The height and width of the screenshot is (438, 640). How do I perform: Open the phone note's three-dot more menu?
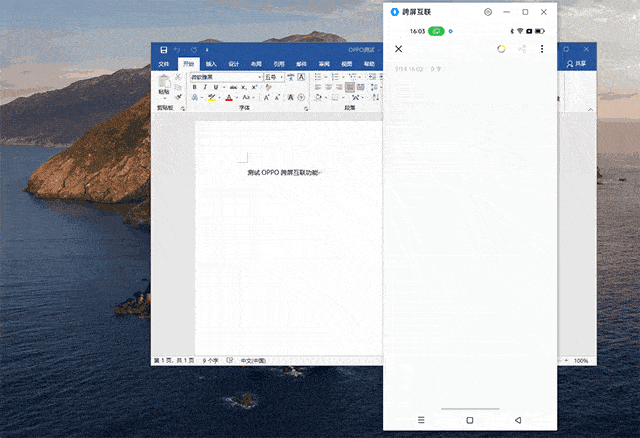[x=542, y=49]
